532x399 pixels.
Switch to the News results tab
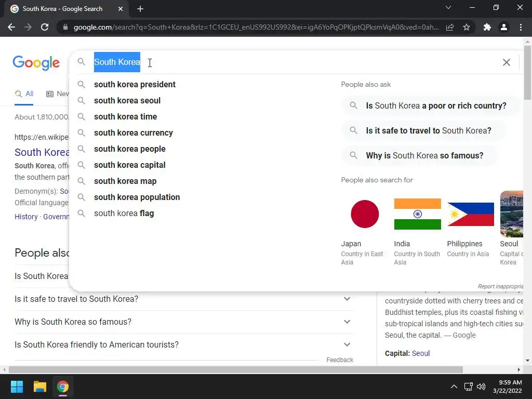(58, 94)
